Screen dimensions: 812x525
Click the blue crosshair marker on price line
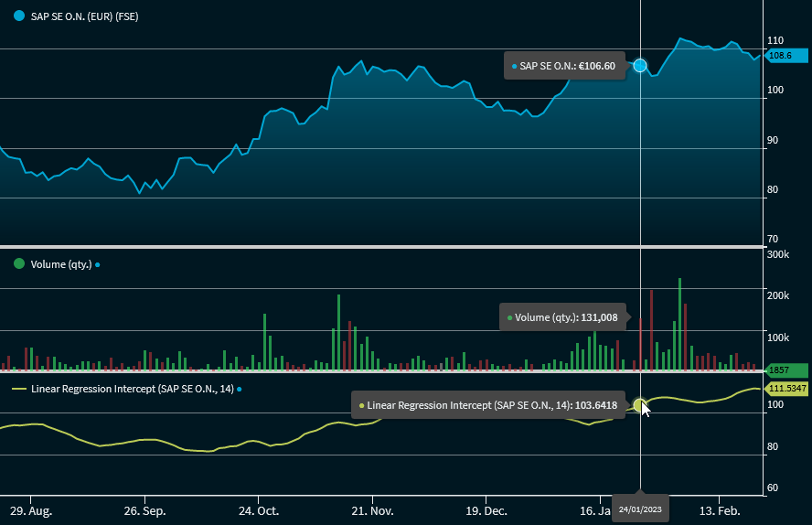click(x=640, y=66)
